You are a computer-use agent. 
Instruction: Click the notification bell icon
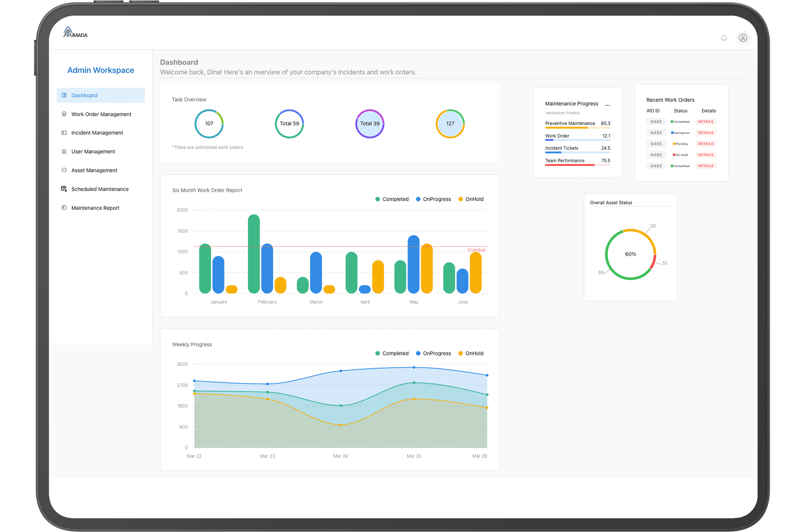point(724,38)
